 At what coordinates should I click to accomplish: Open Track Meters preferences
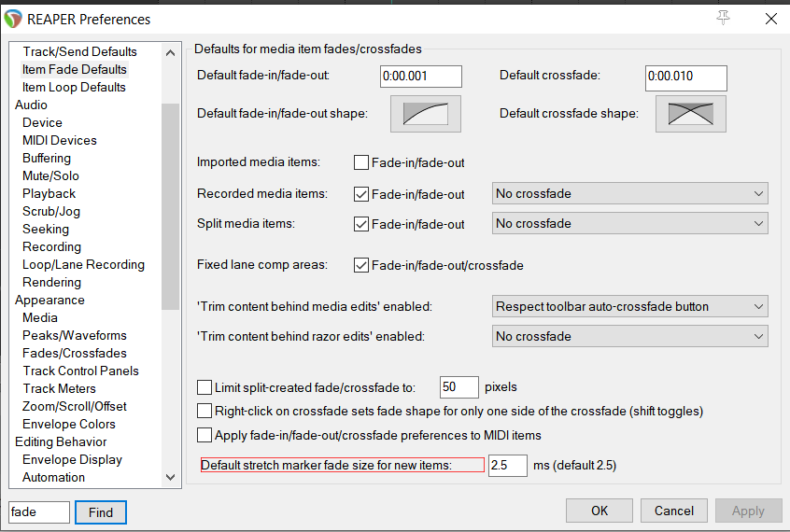(x=59, y=388)
